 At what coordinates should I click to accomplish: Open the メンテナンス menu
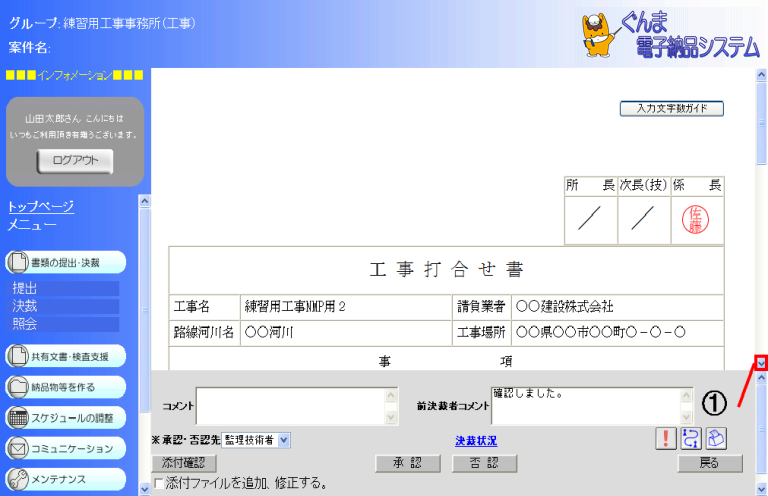66,479
